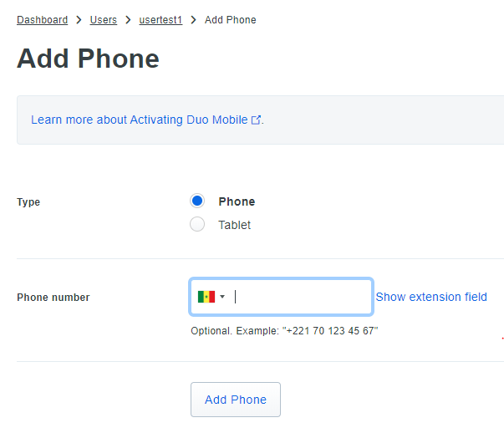Open Learn more about Activating Duo Mobile
Screen dimensions: 504x428
coord(140,120)
